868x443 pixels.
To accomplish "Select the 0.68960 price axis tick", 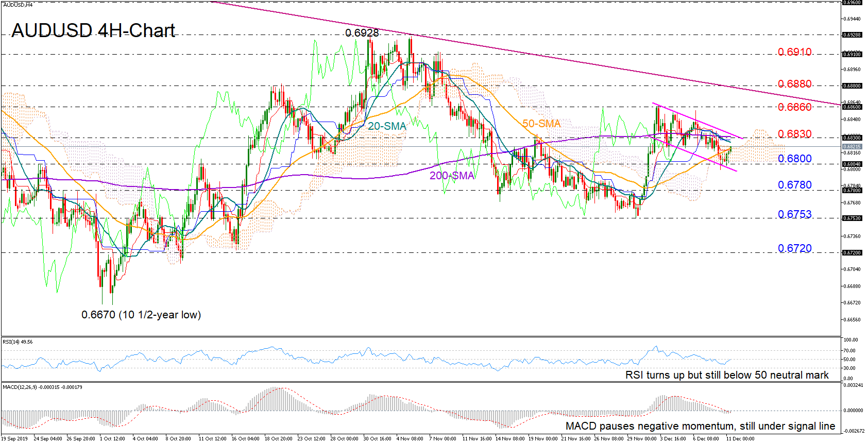I will point(852,69).
